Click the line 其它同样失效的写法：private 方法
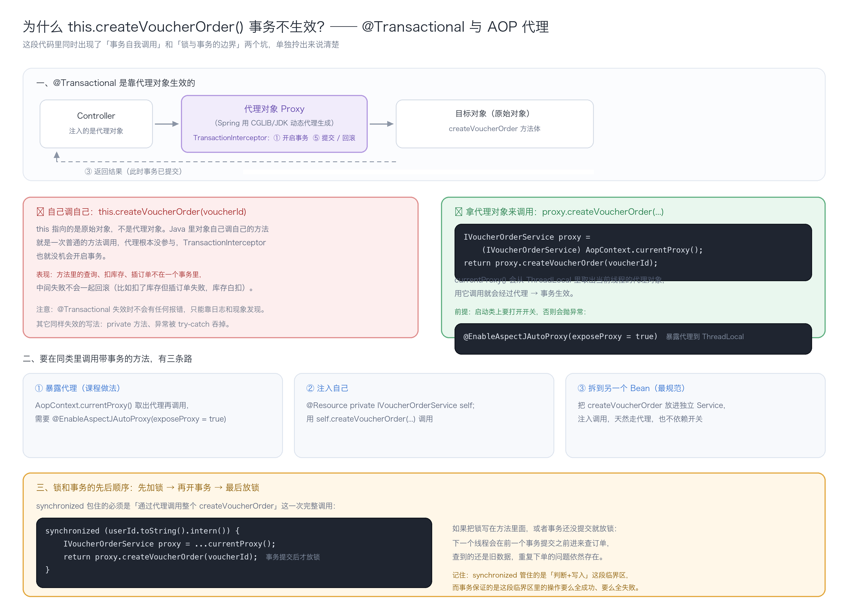This screenshot has height=616, width=848. coord(134,324)
